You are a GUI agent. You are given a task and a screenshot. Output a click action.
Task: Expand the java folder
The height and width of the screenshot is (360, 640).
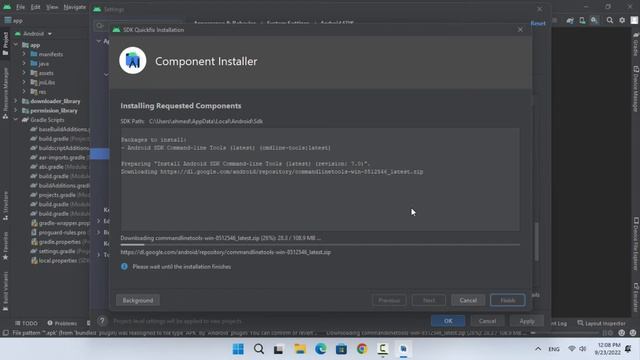(x=24, y=64)
